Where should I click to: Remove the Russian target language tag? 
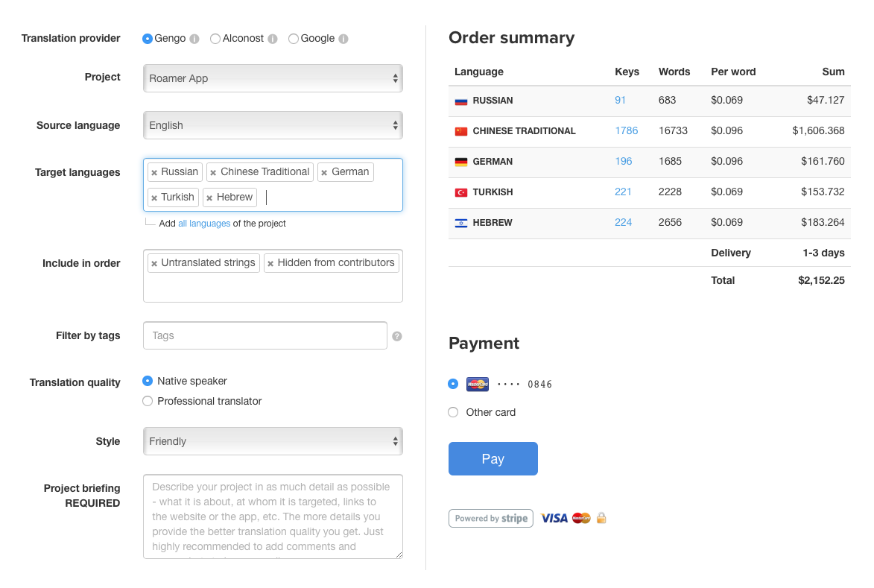(154, 172)
